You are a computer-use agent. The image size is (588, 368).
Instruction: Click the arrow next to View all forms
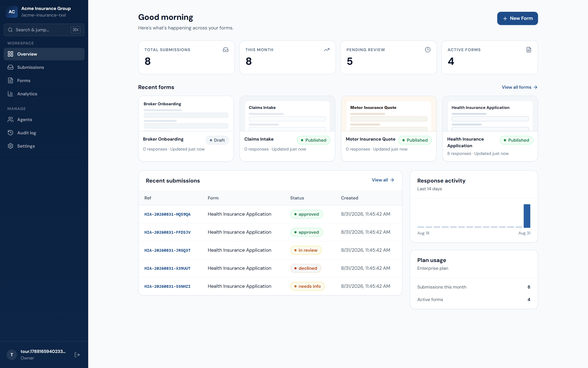(x=535, y=87)
